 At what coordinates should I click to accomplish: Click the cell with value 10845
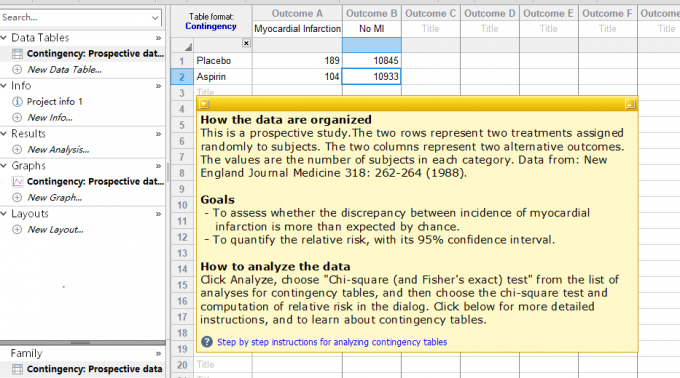[372, 61]
